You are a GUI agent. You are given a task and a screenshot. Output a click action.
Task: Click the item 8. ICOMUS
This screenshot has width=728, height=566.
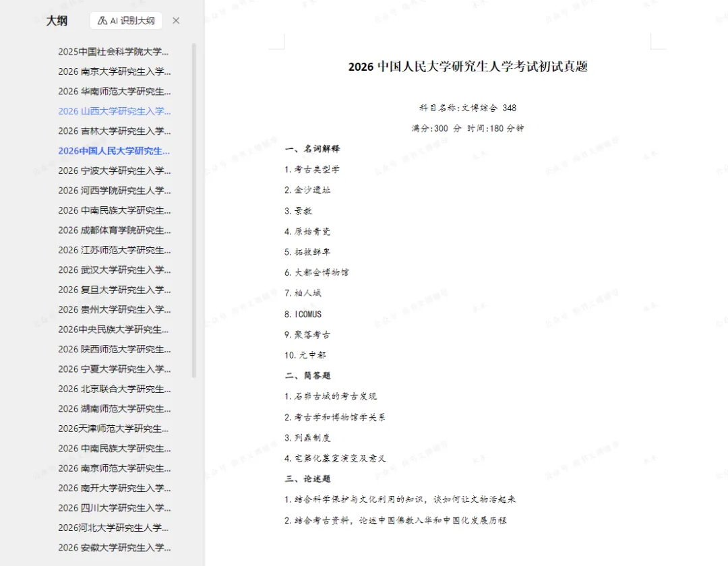tap(303, 314)
